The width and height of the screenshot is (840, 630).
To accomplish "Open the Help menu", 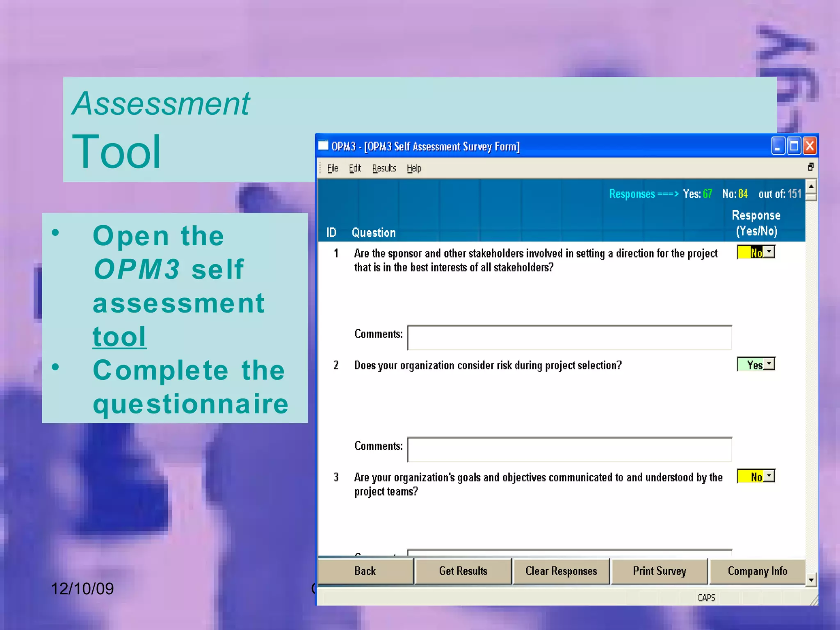I will point(414,168).
